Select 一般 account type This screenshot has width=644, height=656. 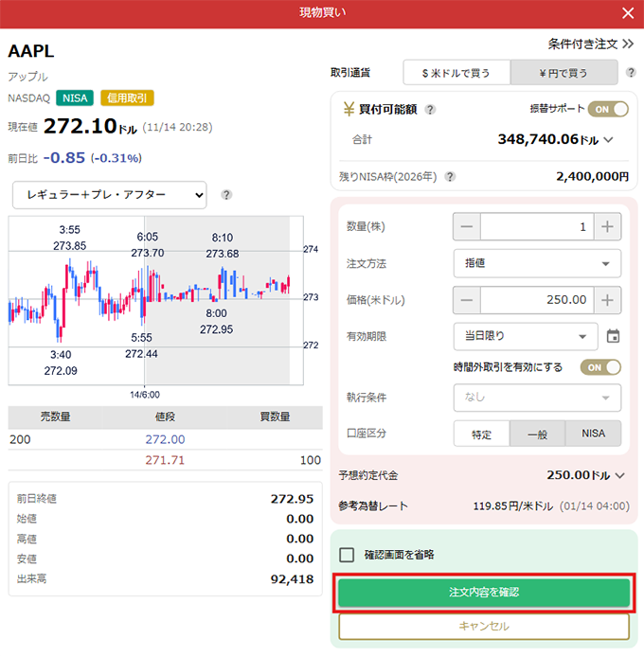point(538,434)
